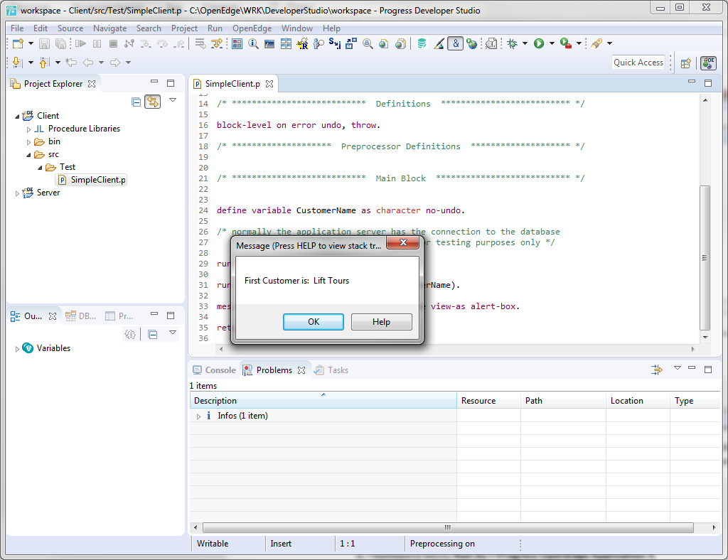Collapse All in Project Explorer
The width and height of the screenshot is (728, 560).
136,102
